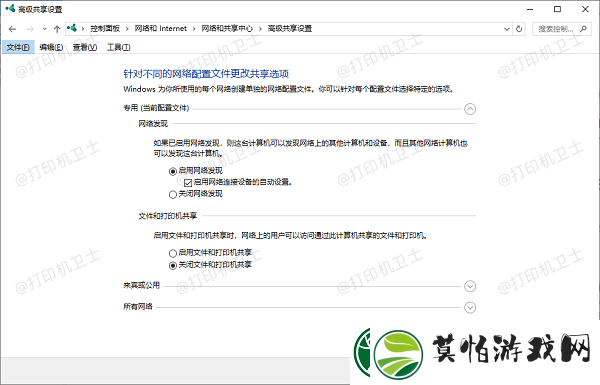Image resolution: width=600 pixels, height=385 pixels.
Task: Go back with the back arrow
Action: tap(12, 29)
